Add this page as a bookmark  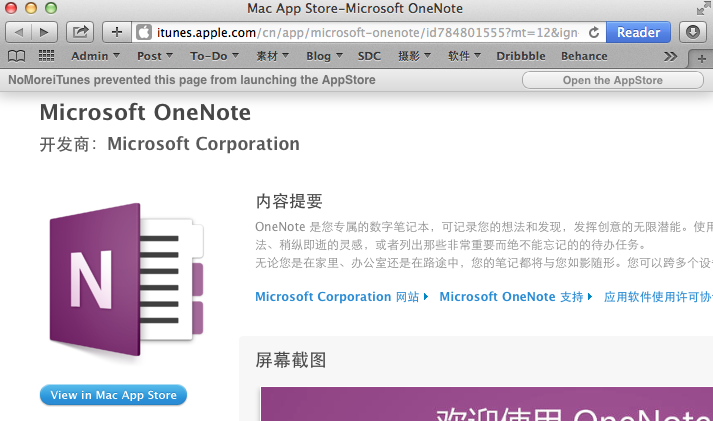pos(117,32)
